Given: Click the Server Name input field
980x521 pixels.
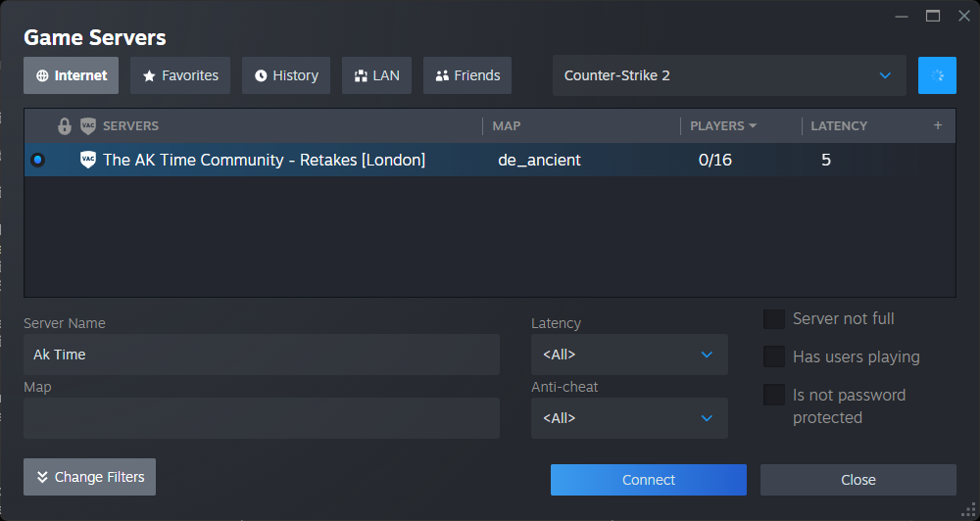Looking at the screenshot, I should point(262,355).
